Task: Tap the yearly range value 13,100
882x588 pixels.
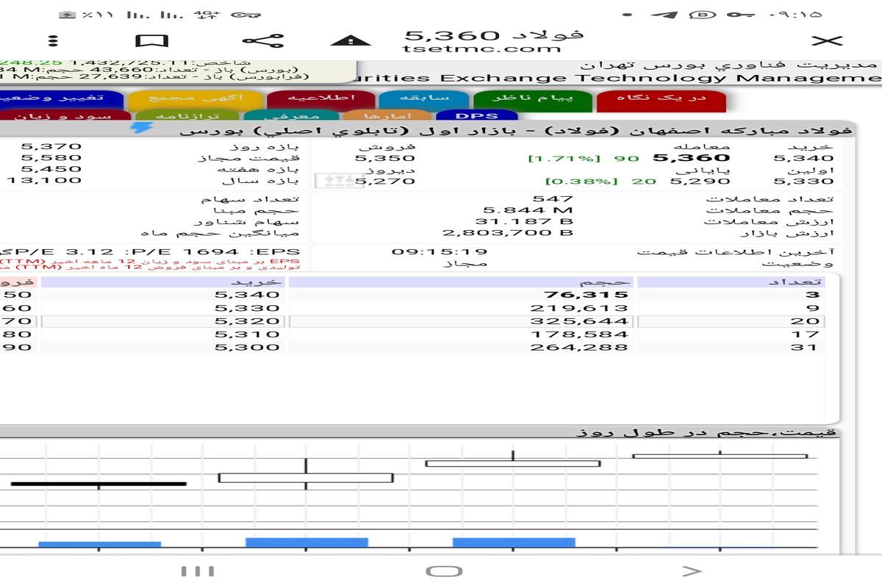Action: 46,181
